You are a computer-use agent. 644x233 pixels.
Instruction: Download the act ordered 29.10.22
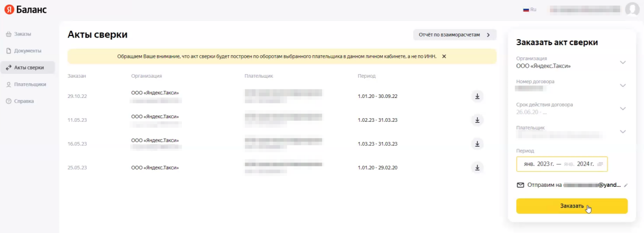click(477, 96)
